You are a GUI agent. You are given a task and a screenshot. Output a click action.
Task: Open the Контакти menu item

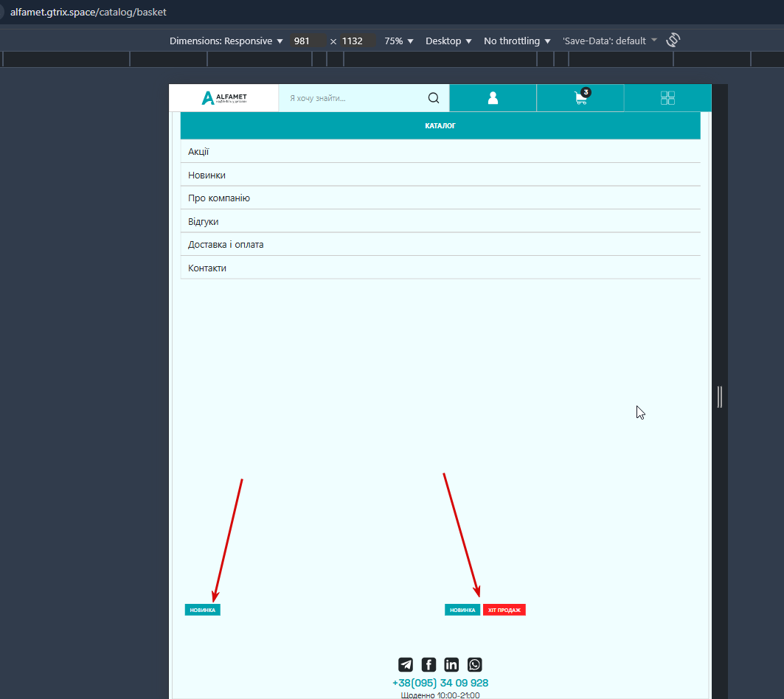[440, 268]
